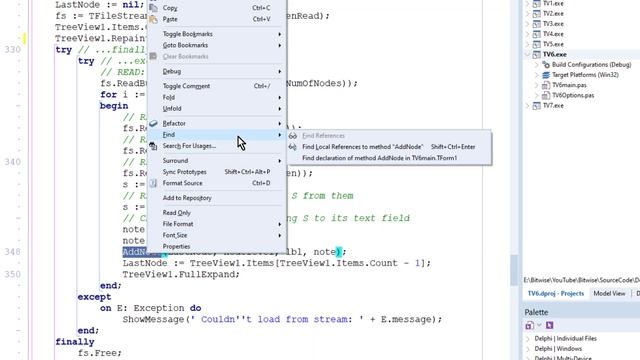Expand Build Configurations (Debug) node
Viewport: 640px width, 360px height.
pos(537,64)
